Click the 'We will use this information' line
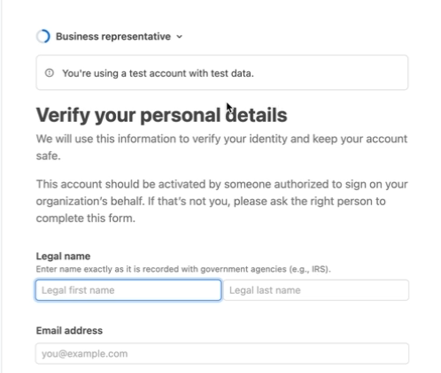The height and width of the screenshot is (373, 441). coord(222,139)
